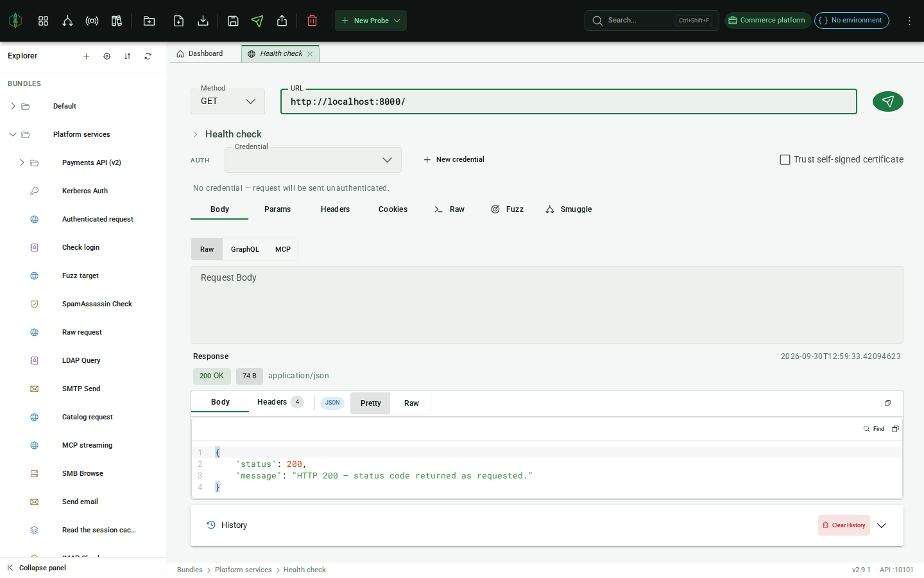The height and width of the screenshot is (578, 924).
Task: Open the Fuzz tab
Action: [x=507, y=209]
